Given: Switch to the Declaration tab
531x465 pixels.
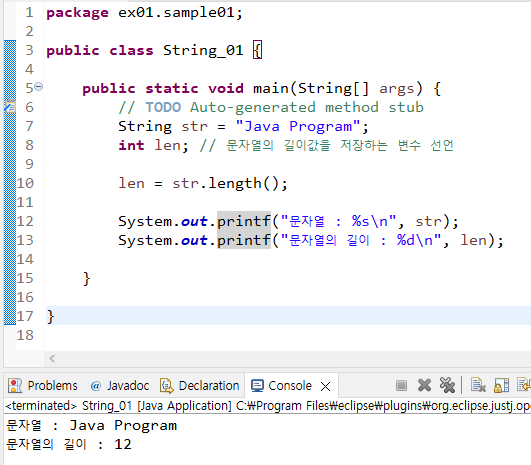Looking at the screenshot, I should pyautogui.click(x=199, y=386).
